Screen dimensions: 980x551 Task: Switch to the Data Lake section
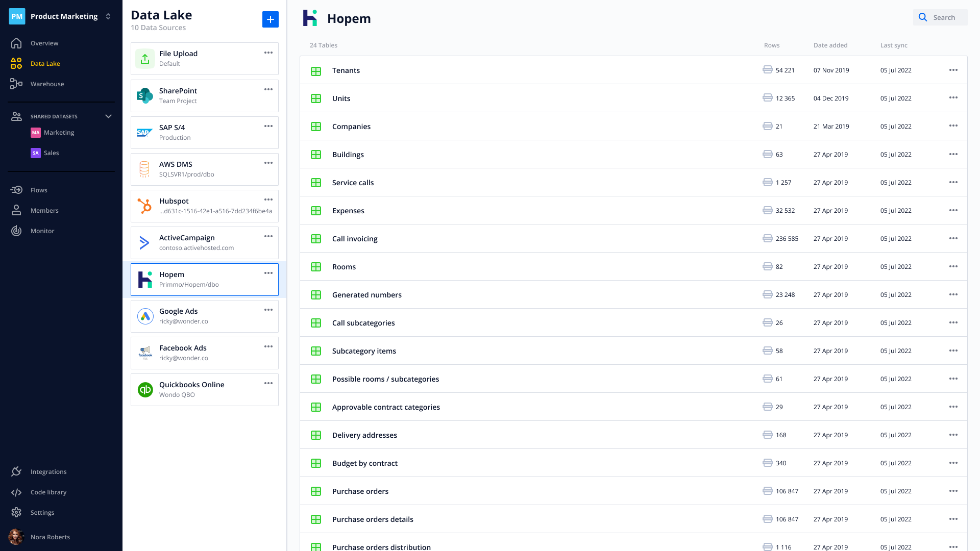pos(45,63)
